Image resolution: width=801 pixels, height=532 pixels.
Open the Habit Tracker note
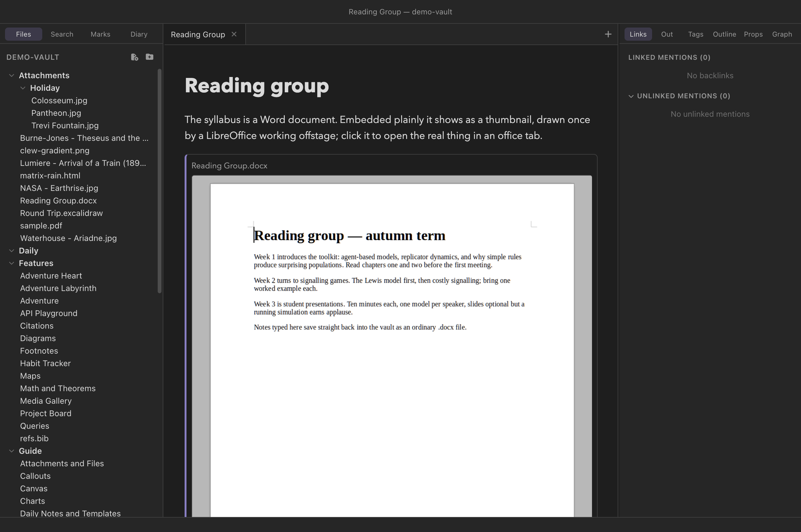click(45, 363)
